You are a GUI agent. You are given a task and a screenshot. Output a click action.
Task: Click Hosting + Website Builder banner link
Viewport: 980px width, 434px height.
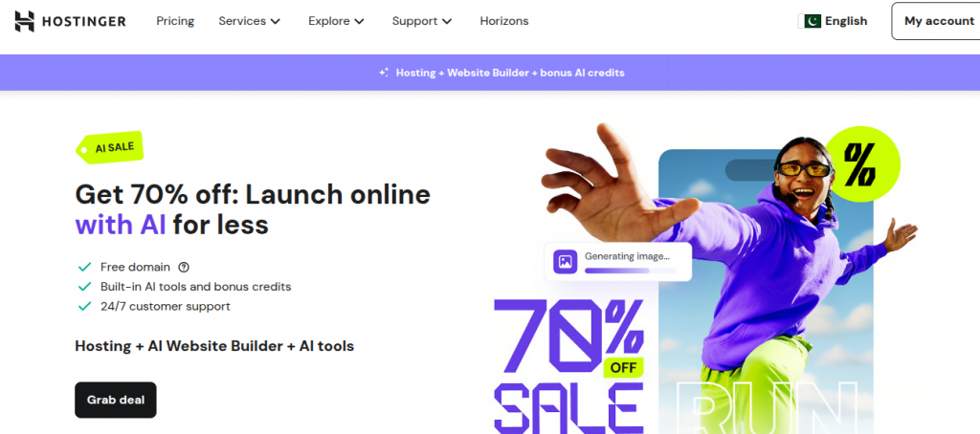(510, 73)
